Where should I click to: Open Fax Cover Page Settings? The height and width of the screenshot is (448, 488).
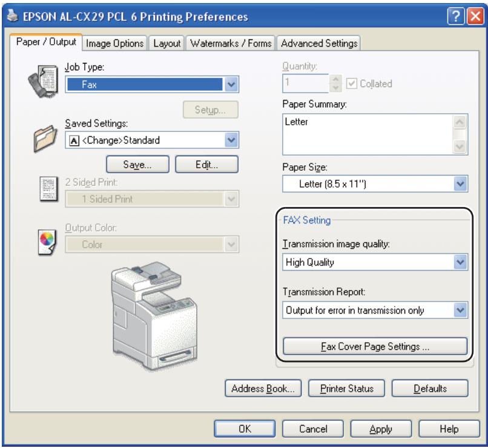point(375,346)
